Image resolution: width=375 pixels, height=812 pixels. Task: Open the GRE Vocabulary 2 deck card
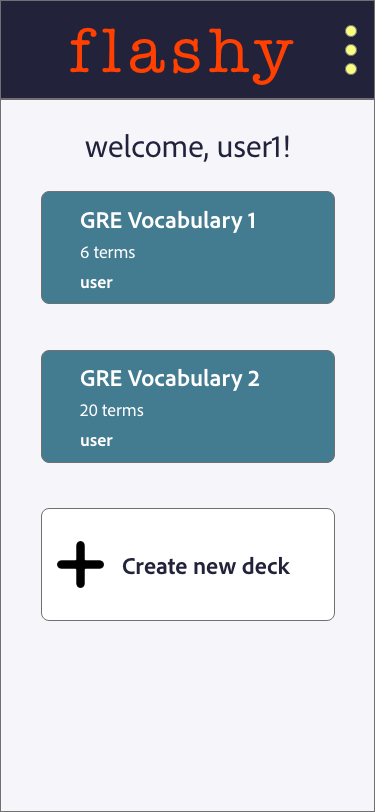pyautogui.click(x=188, y=407)
